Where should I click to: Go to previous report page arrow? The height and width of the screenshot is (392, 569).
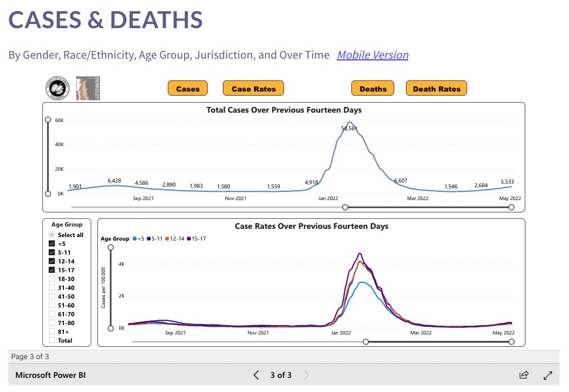[x=256, y=375]
